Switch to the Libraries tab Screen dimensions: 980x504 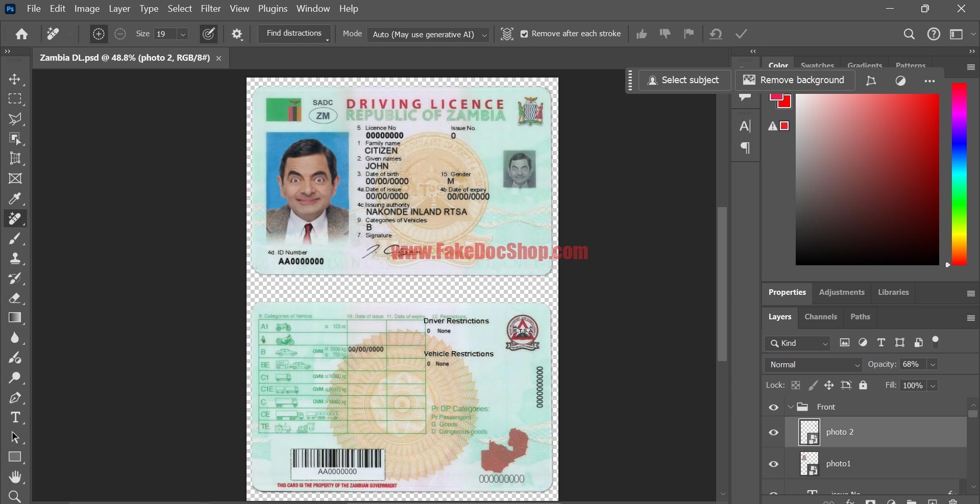[893, 292]
